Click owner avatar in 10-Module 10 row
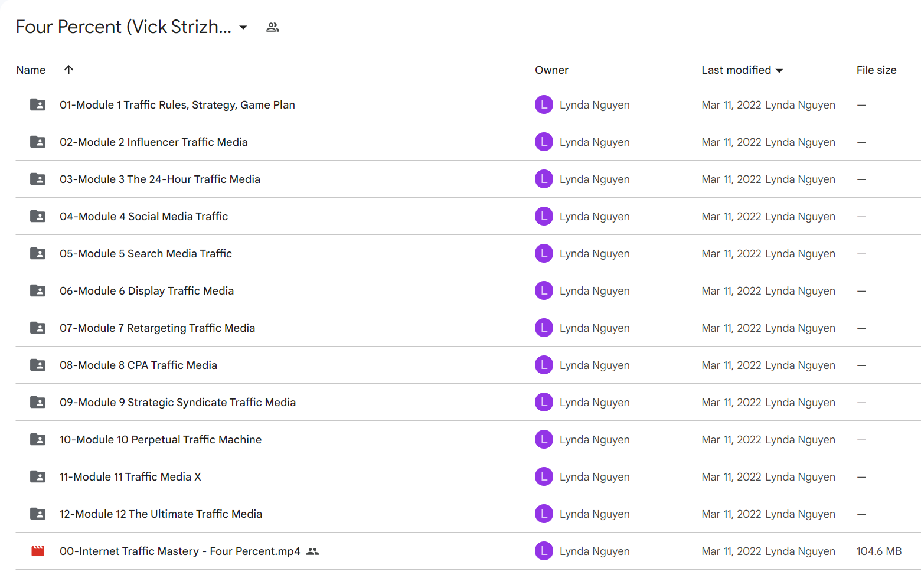 544,439
